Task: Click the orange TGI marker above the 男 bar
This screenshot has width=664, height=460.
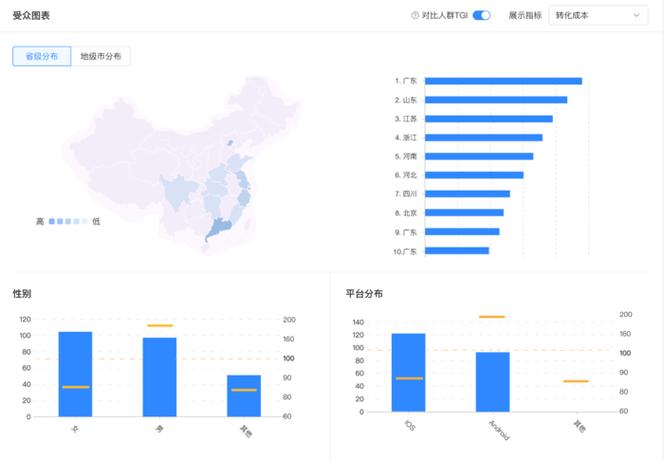Action: [160, 325]
